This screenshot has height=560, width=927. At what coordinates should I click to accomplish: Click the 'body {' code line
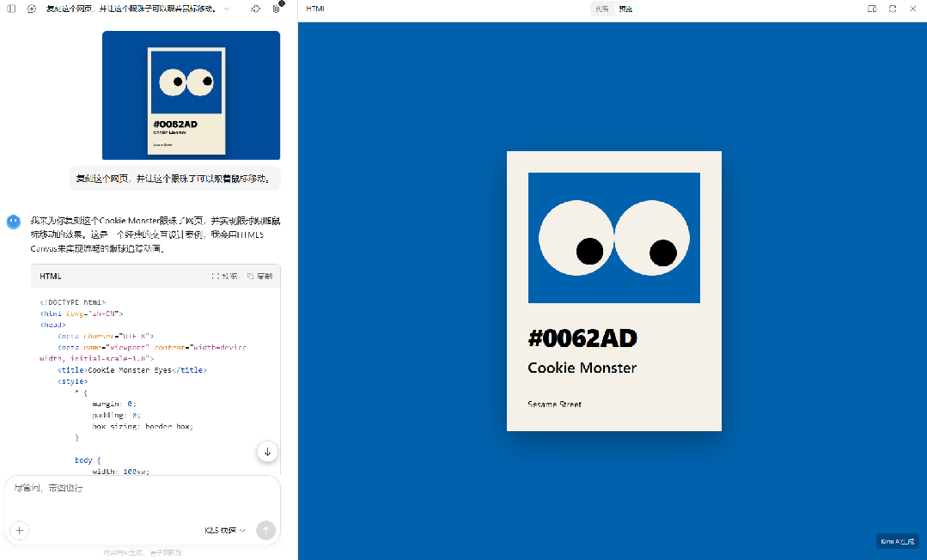(88, 460)
